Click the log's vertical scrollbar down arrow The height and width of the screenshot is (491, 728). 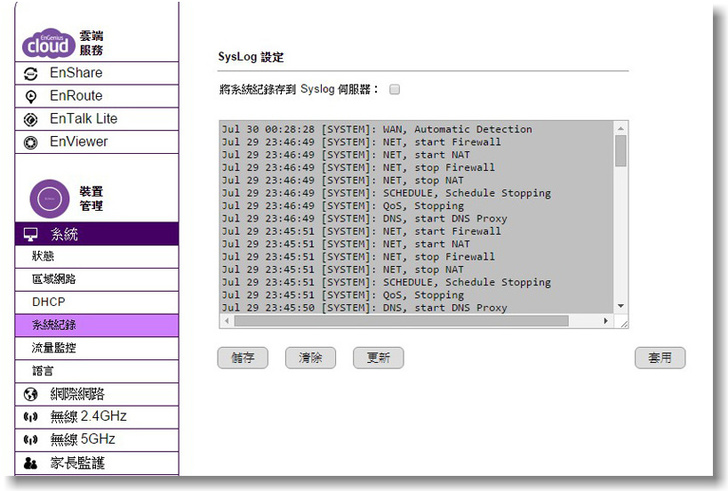coord(620,306)
